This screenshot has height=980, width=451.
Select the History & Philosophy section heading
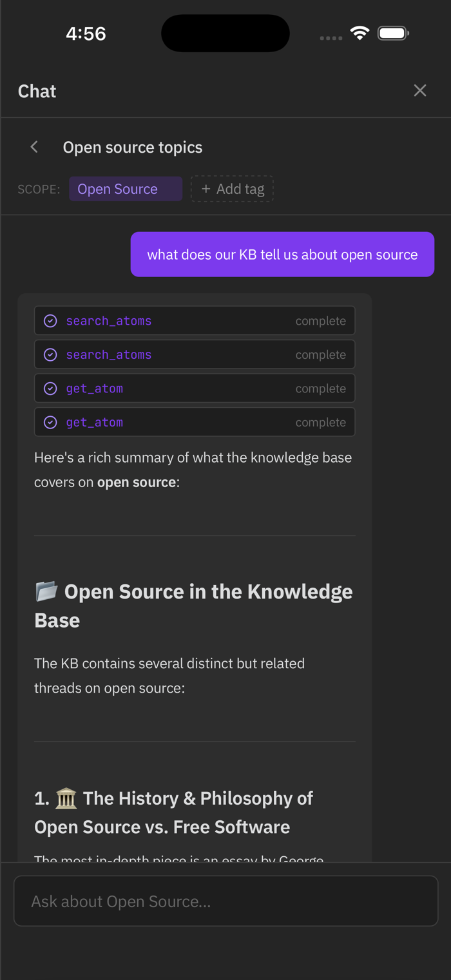[x=174, y=812]
